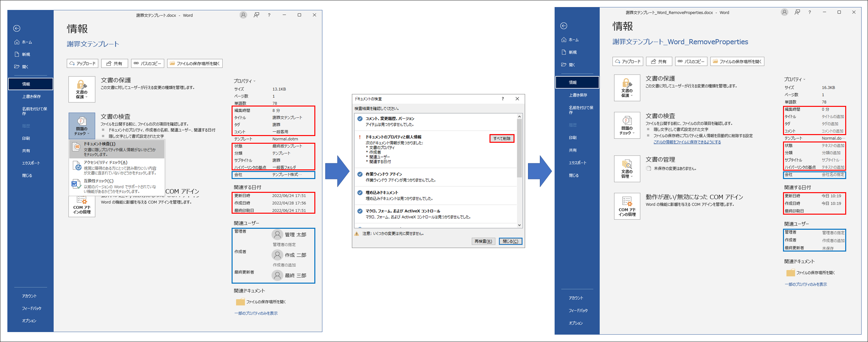Image resolution: width=868 pixels, height=342 pixels.
Task: Click 謝罪文テンプレート title value in left properties
Action: coord(287,118)
